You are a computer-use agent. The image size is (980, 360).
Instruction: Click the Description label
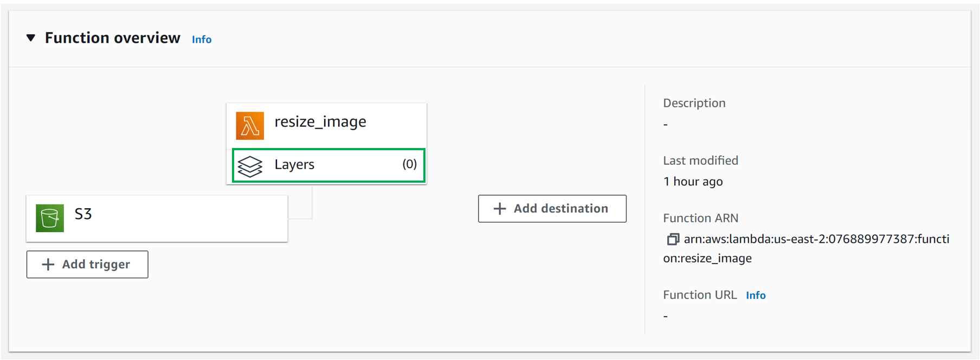(x=694, y=103)
